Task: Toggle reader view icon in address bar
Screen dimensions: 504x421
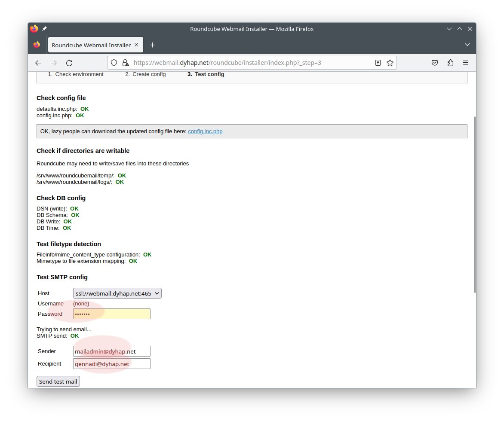Action: 378,63
